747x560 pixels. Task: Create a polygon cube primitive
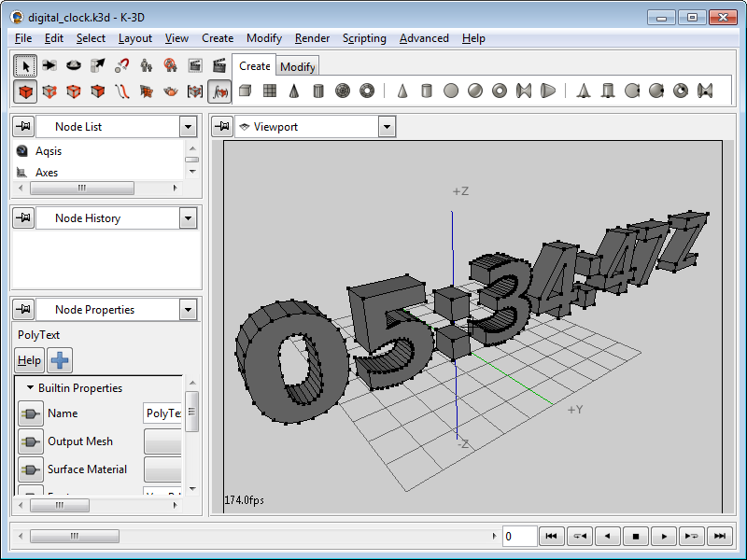pos(246,91)
